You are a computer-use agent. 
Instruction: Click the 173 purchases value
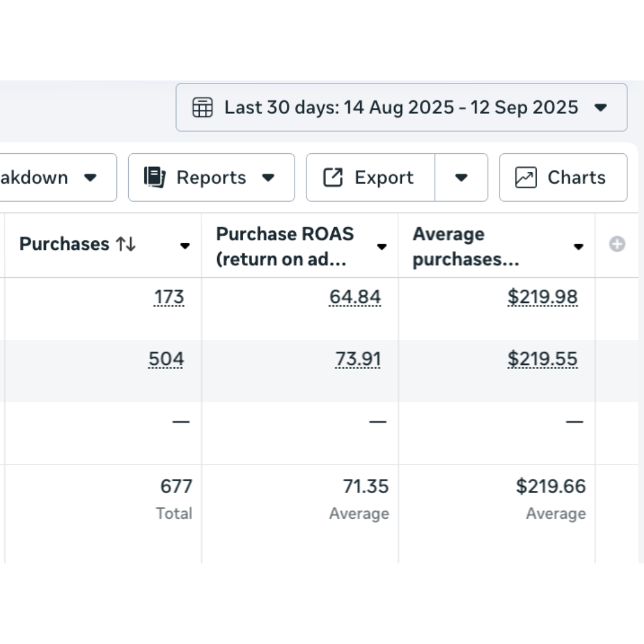coord(169,297)
